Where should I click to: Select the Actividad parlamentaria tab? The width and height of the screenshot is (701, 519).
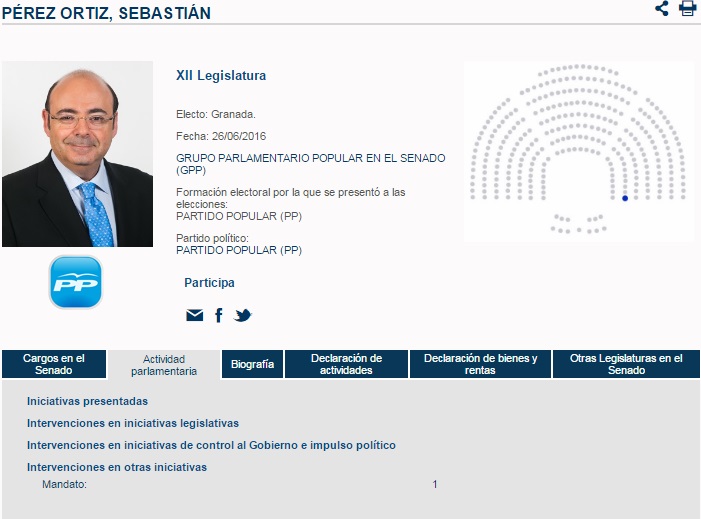click(x=164, y=365)
